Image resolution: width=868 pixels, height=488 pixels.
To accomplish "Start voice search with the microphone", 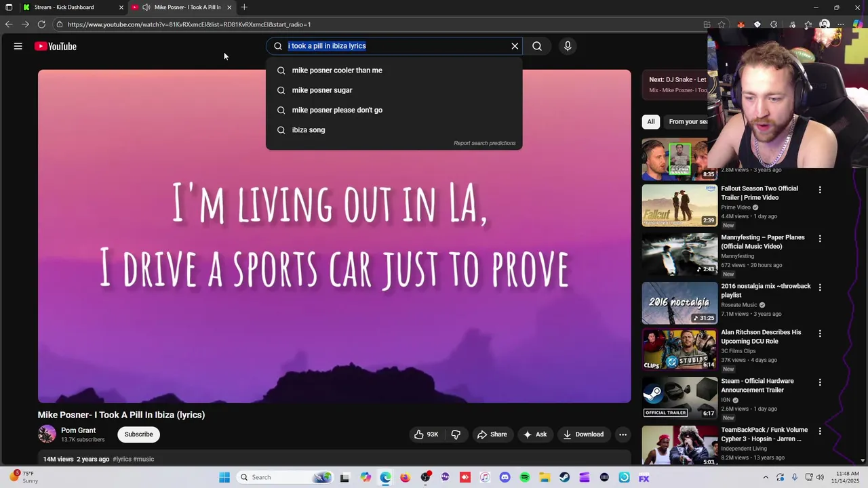I will [568, 46].
